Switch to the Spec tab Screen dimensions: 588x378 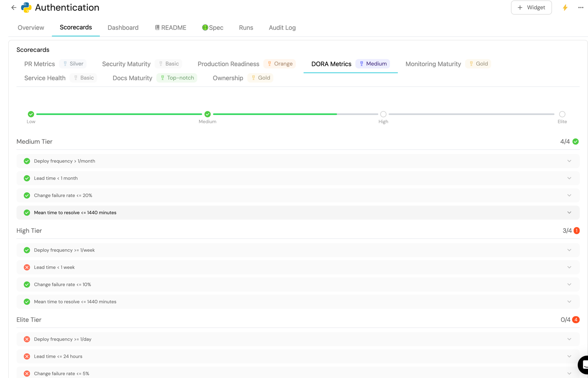(213, 28)
